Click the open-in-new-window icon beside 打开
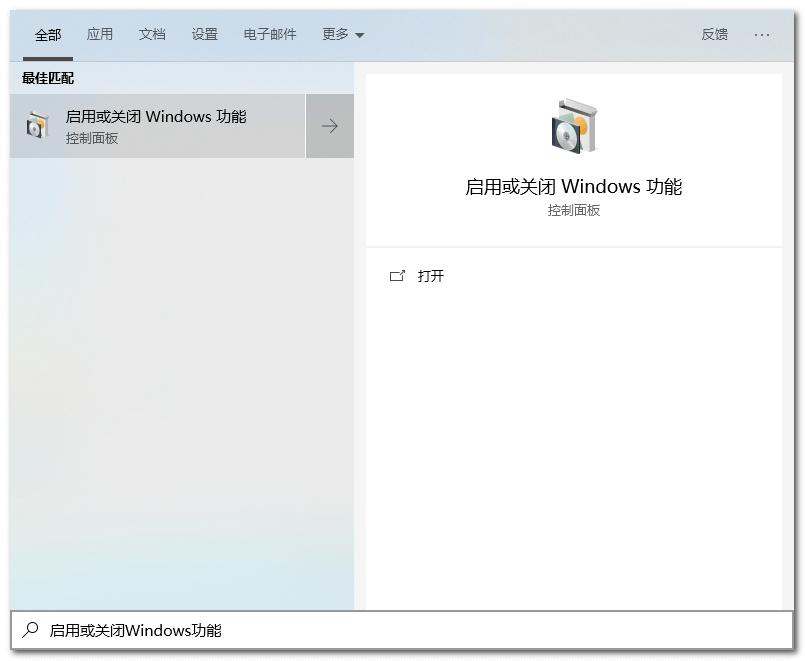 (x=397, y=276)
